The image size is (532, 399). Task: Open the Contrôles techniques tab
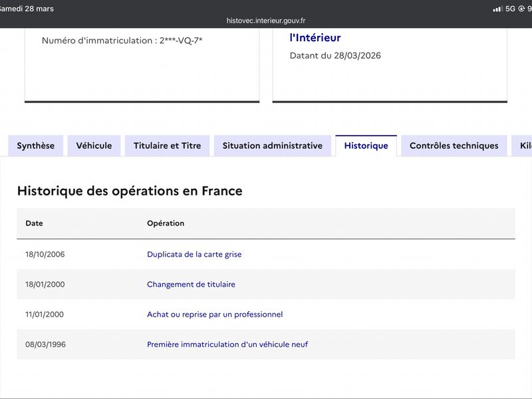point(454,146)
